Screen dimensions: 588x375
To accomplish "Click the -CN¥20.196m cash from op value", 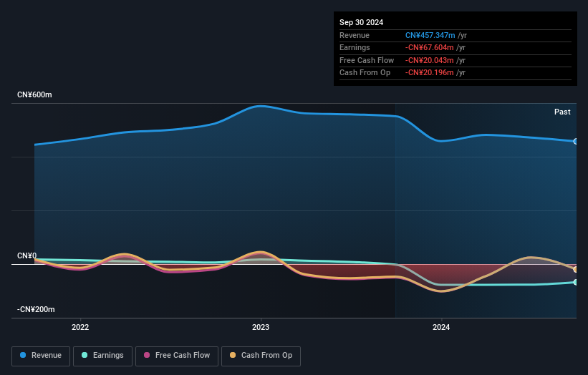I will point(430,73).
